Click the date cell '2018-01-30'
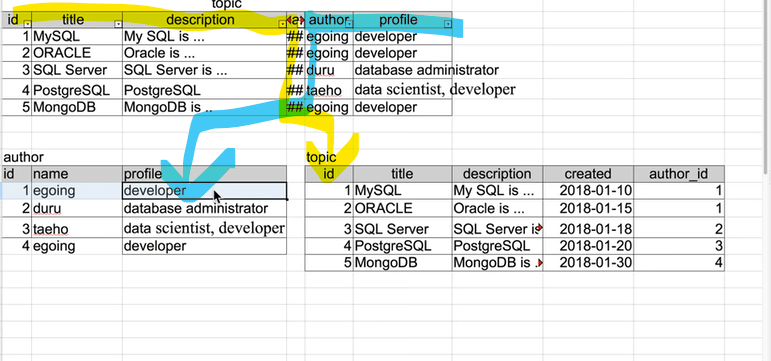 coord(588,263)
